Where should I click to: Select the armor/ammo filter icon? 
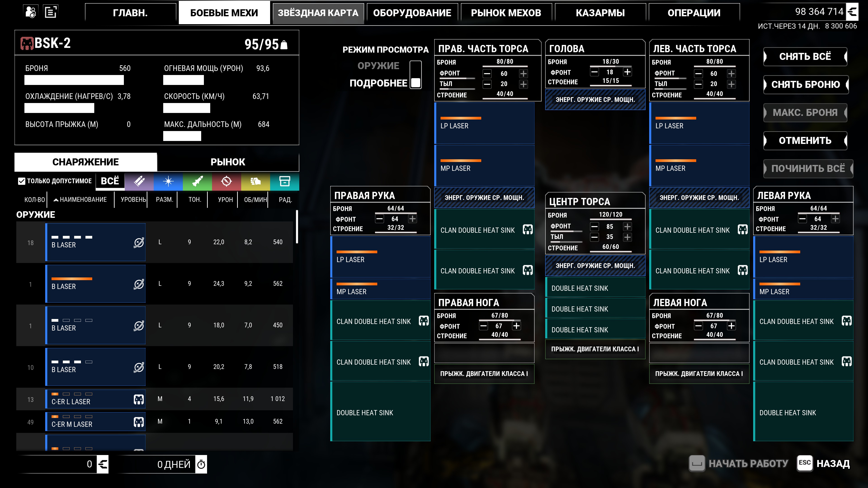click(x=255, y=181)
